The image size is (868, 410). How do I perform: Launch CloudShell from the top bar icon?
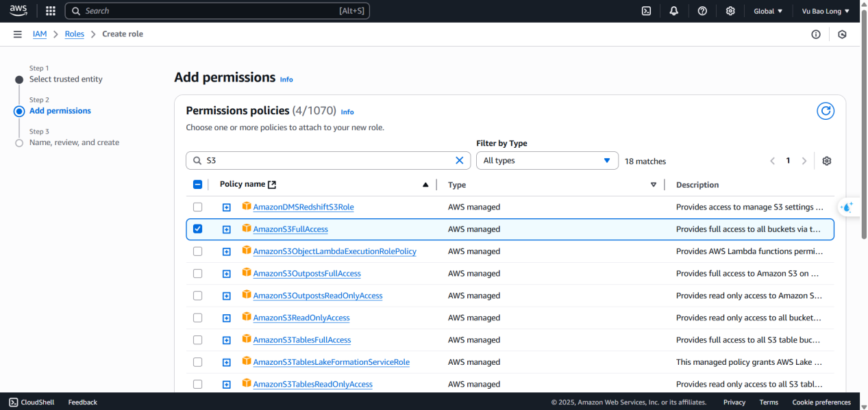(646, 11)
